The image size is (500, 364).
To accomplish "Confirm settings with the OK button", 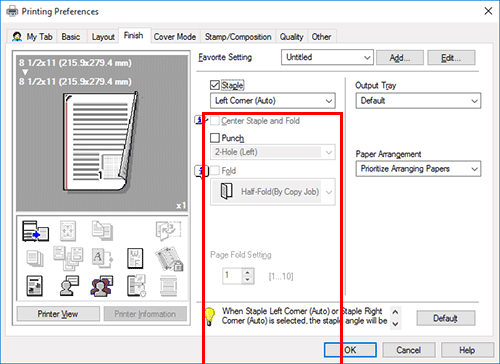I will click(x=350, y=350).
